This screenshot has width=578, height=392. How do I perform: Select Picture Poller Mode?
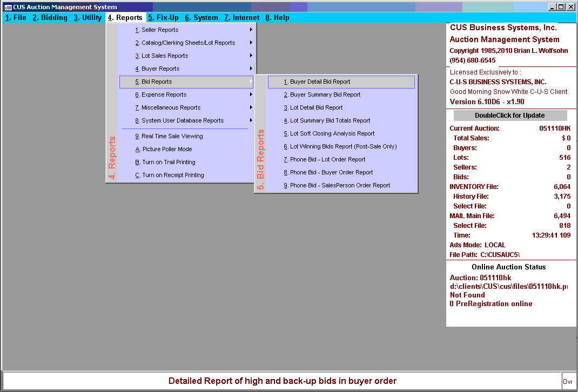(186, 149)
